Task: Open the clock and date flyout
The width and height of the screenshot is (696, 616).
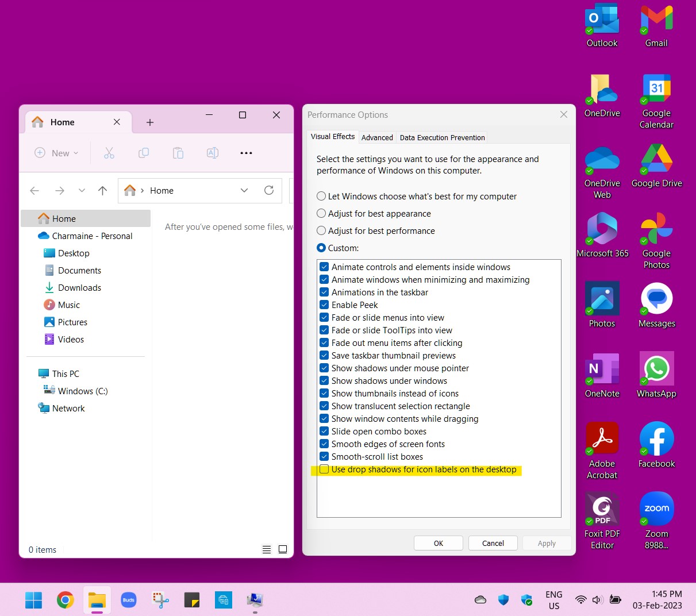Action: [657, 600]
